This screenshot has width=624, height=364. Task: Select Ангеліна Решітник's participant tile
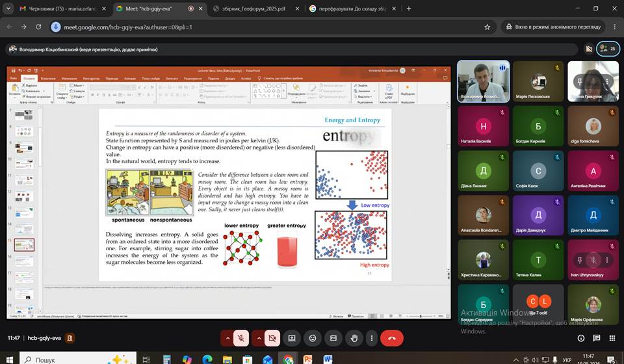pyautogui.click(x=593, y=171)
